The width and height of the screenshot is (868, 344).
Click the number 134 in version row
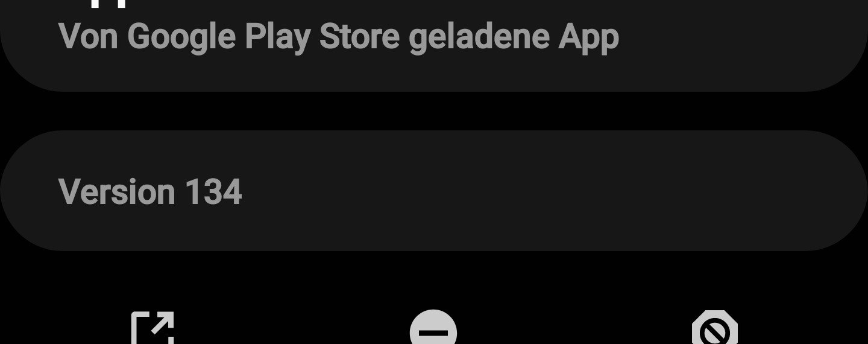tap(213, 192)
